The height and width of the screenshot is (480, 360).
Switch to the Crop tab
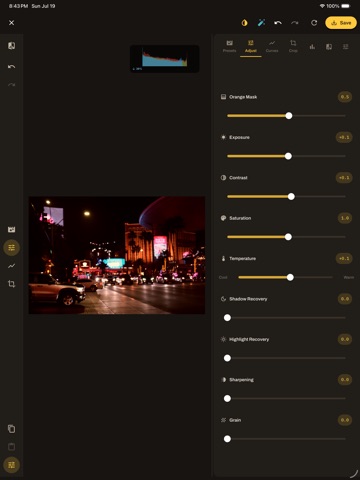coord(293,46)
